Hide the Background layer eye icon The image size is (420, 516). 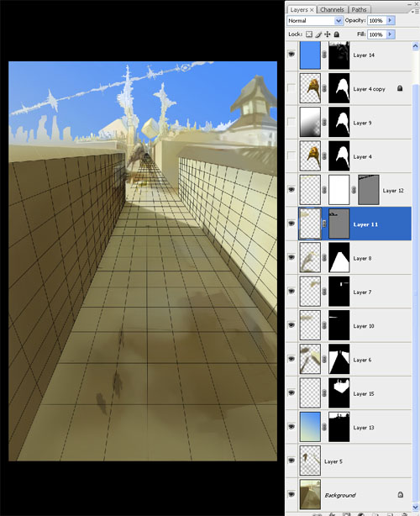click(x=291, y=494)
